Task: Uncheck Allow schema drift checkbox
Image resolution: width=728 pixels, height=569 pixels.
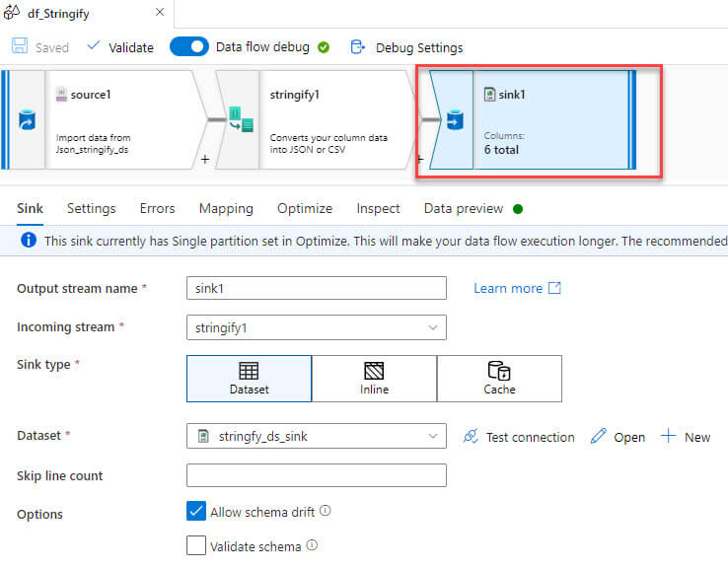Action: click(x=196, y=511)
